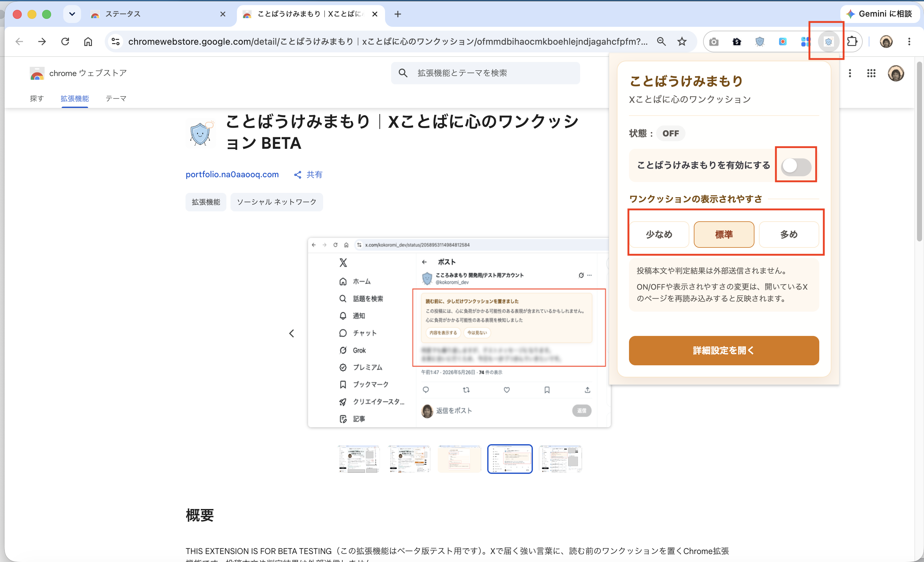The image size is (924, 562).
Task: Reload the current page
Action: [65, 42]
